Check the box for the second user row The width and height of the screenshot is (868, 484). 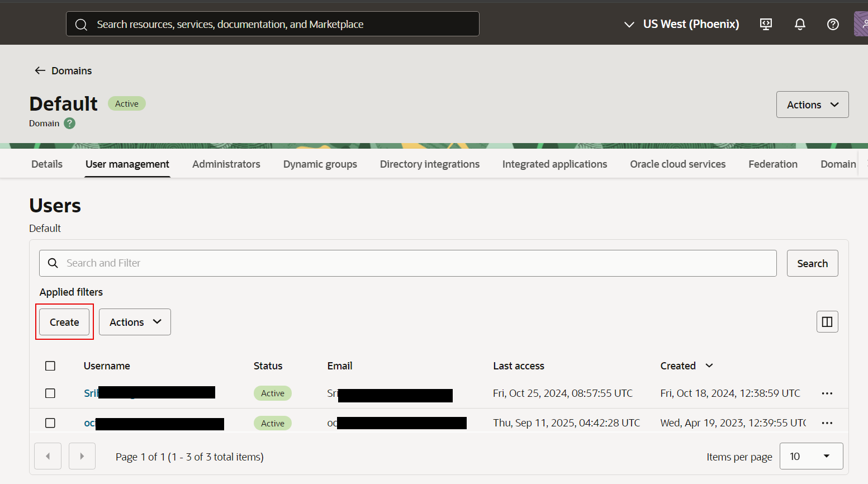50,423
